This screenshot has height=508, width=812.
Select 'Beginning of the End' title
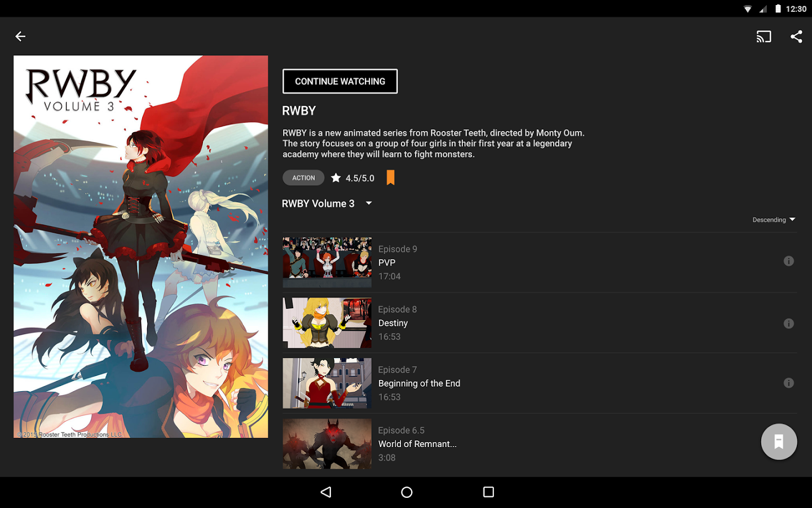[x=419, y=383]
